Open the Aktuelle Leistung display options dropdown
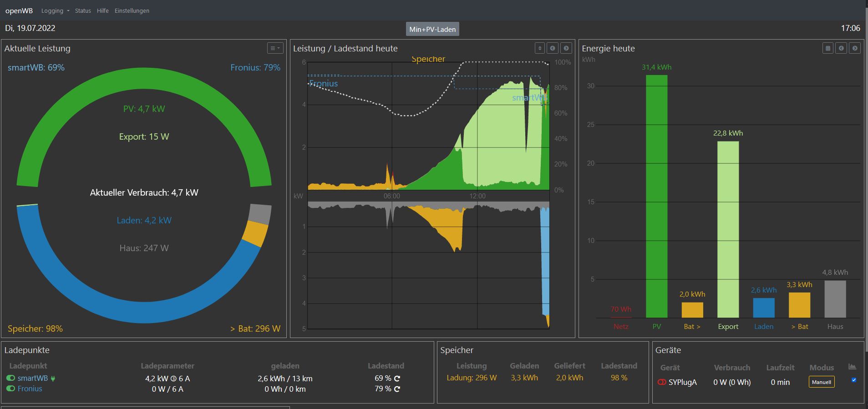The width and height of the screenshot is (868, 409). [x=275, y=48]
